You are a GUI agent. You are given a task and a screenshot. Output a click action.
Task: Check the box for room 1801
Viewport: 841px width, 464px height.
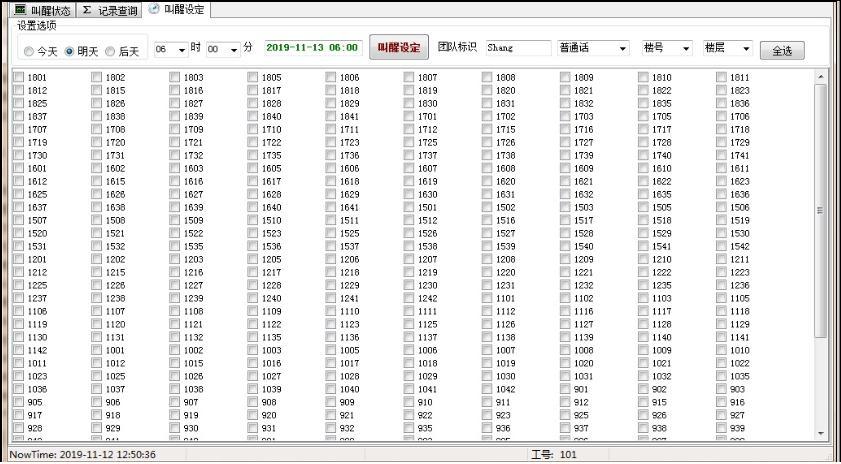tap(19, 77)
